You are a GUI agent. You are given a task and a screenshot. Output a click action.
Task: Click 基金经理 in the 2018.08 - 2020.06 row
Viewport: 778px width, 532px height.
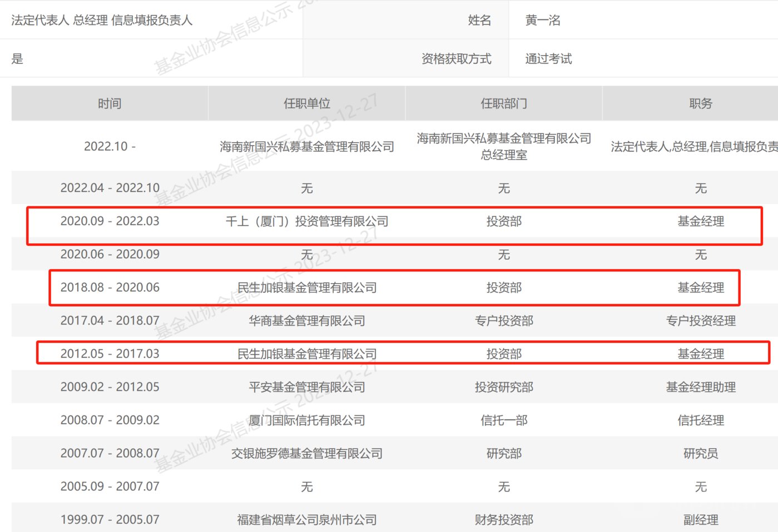(x=701, y=287)
